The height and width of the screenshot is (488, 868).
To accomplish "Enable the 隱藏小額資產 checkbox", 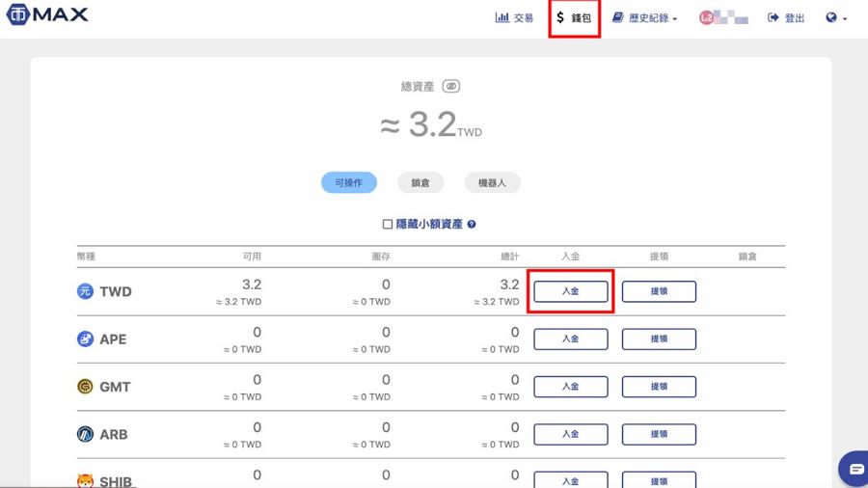I will (388, 224).
